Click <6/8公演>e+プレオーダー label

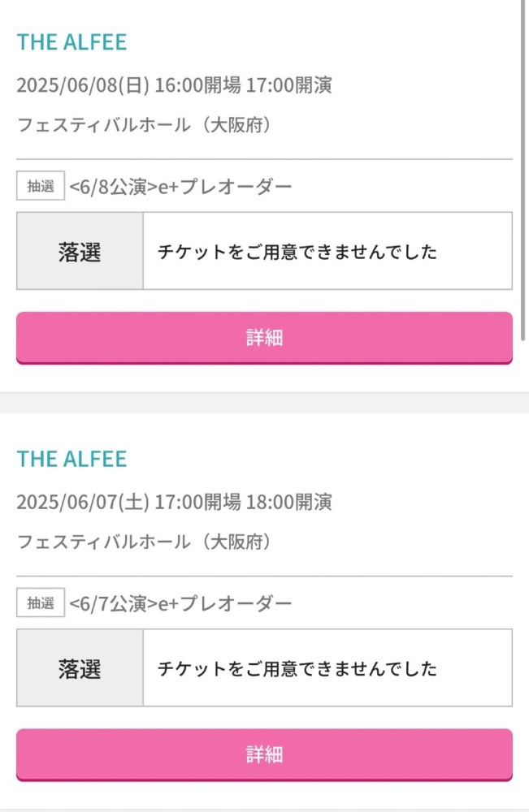(180, 187)
